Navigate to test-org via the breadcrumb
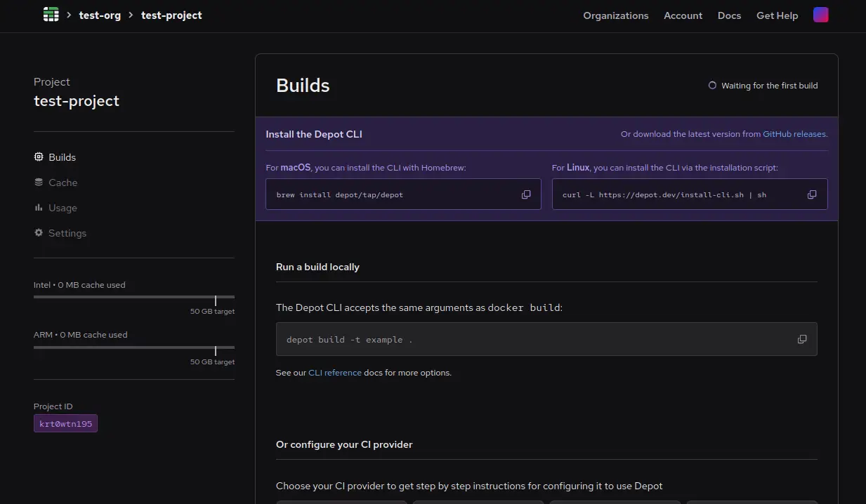 pos(100,15)
